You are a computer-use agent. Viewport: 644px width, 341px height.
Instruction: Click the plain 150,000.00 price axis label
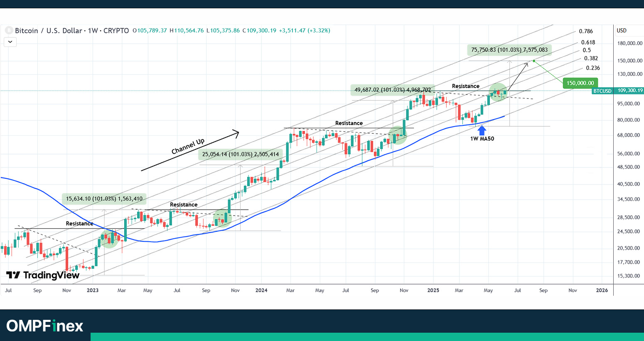(630, 61)
